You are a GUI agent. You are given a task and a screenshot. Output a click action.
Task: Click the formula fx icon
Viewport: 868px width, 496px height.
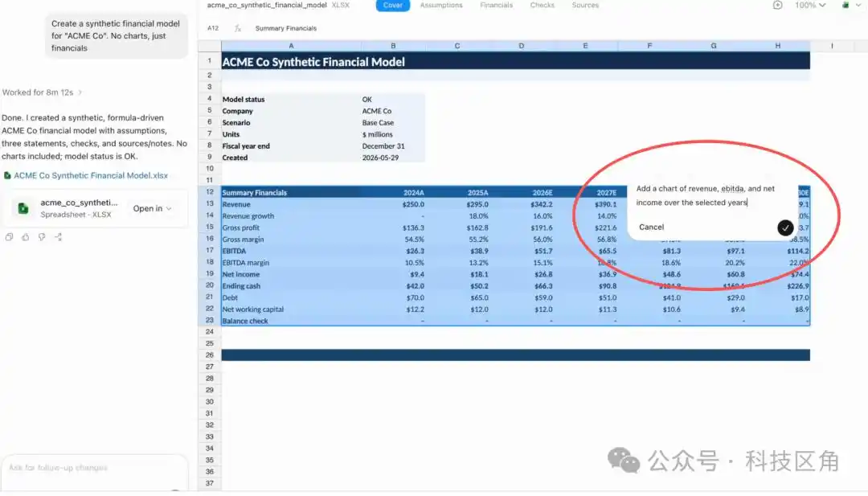pos(237,28)
